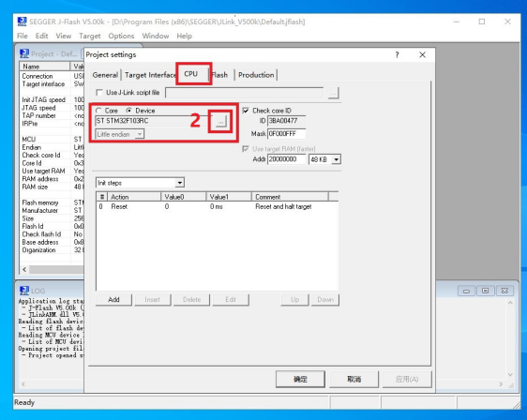Open the Edit menu
Screen dimensions: 527x420
41,36
